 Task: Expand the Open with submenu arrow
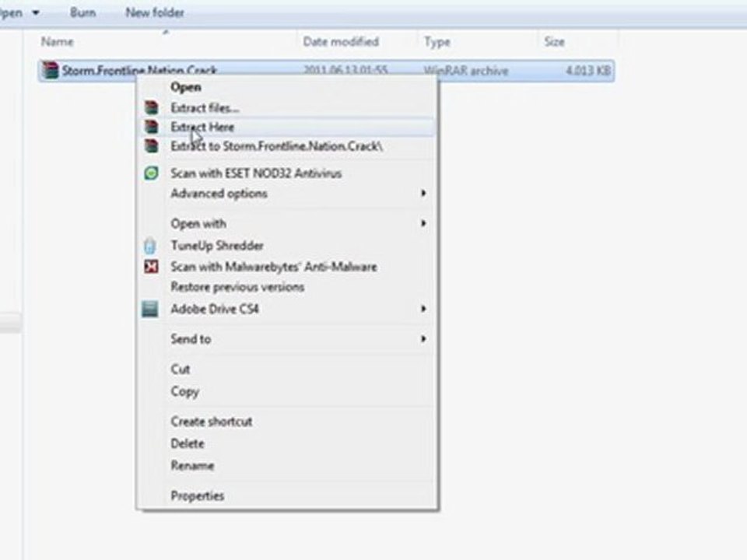coord(423,223)
